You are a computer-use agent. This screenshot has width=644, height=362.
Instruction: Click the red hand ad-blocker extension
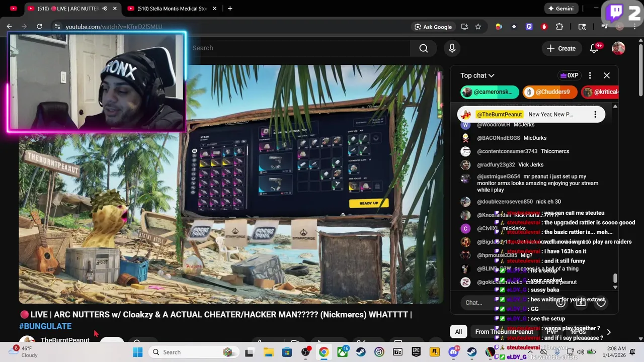[544, 27]
